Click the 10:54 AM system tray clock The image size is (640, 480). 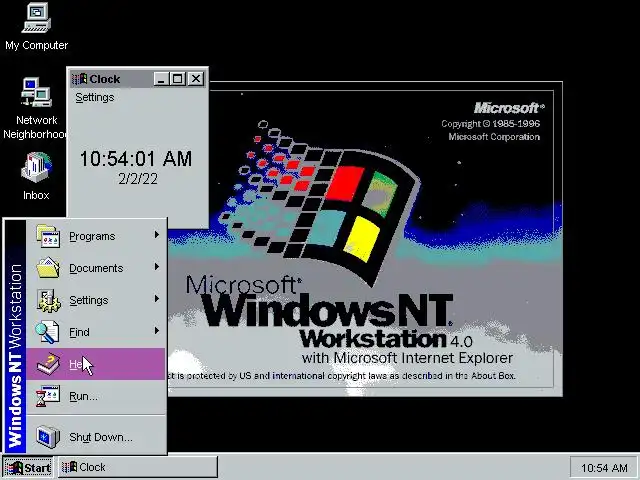(604, 468)
